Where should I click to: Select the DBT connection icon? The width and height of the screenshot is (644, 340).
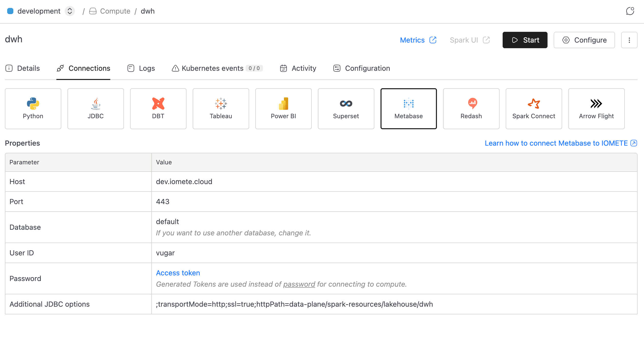point(158,103)
